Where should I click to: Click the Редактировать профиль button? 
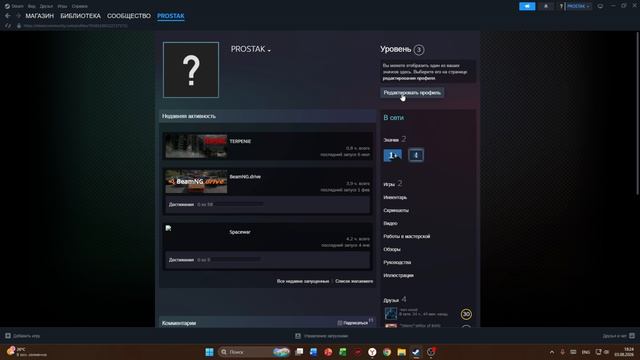click(412, 93)
